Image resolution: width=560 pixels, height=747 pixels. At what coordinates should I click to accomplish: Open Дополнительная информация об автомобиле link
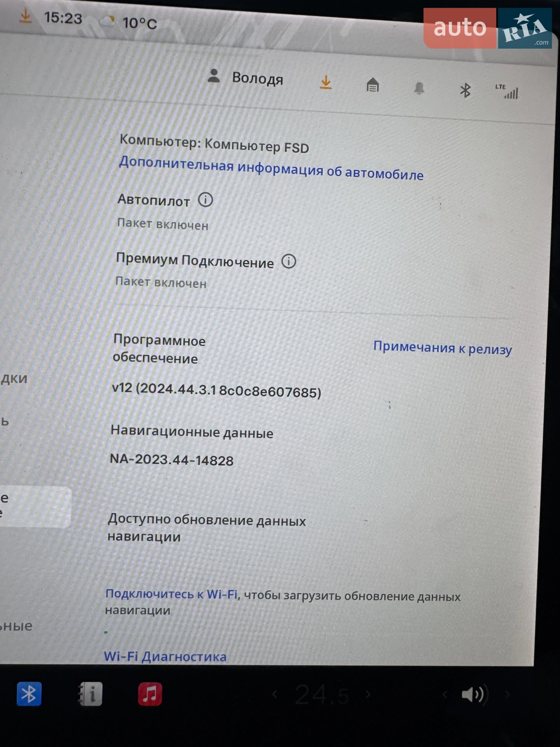pos(271,168)
